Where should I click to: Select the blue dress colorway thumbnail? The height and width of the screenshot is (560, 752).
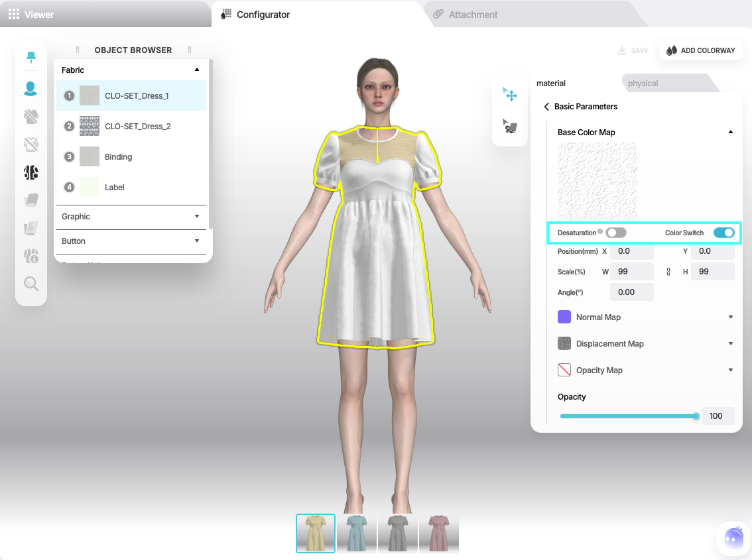pos(357,533)
